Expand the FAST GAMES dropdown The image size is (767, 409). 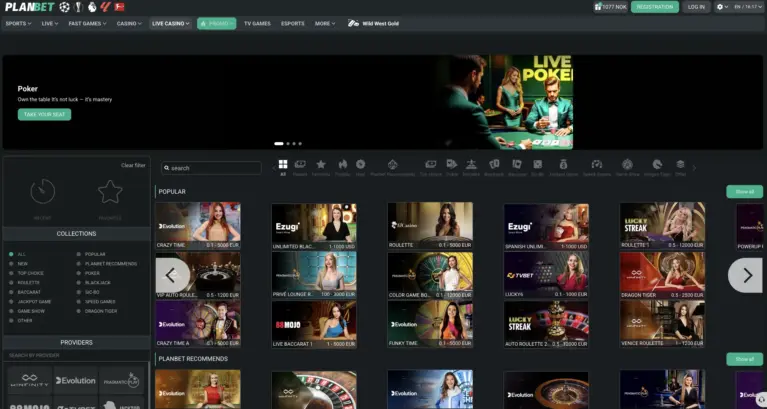coord(88,23)
